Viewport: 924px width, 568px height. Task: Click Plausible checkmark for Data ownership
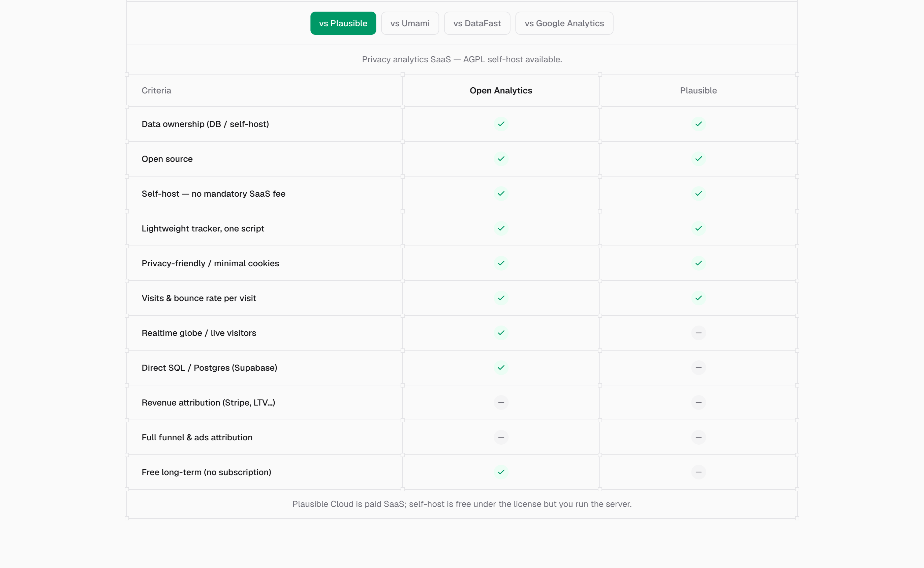coord(698,124)
